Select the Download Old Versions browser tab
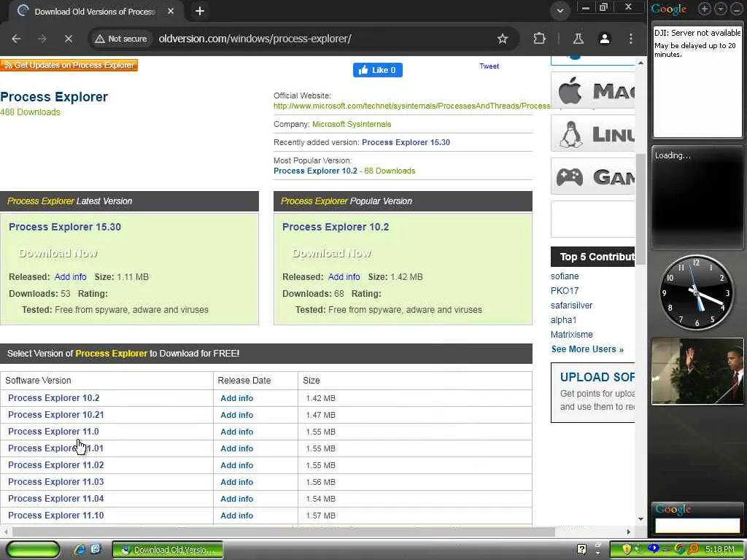The height and width of the screenshot is (560, 747). [x=94, y=12]
